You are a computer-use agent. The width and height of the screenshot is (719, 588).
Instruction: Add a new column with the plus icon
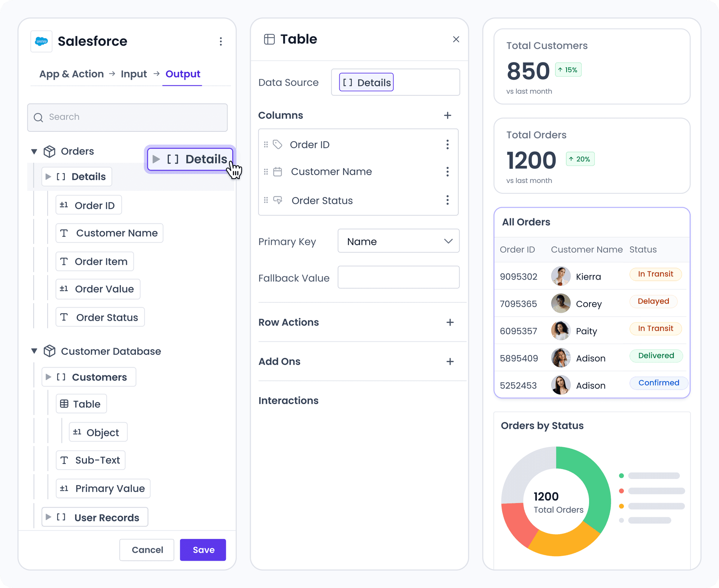[448, 115]
